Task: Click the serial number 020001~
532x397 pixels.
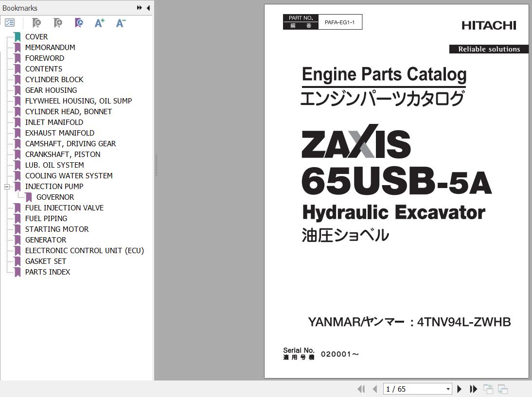Action: click(339, 354)
